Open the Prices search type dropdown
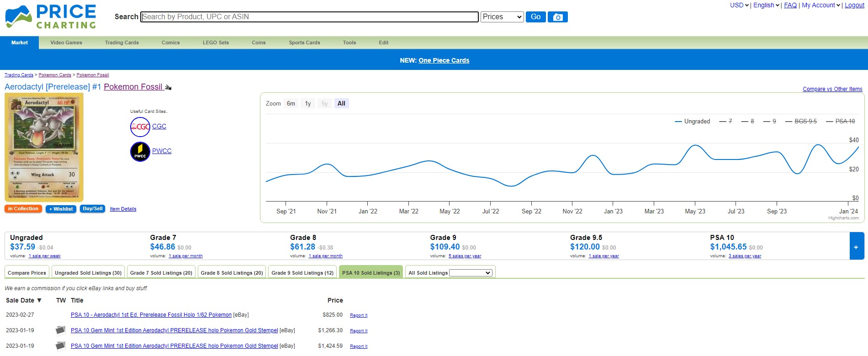Image resolution: width=868 pixels, height=356 pixels. click(502, 17)
